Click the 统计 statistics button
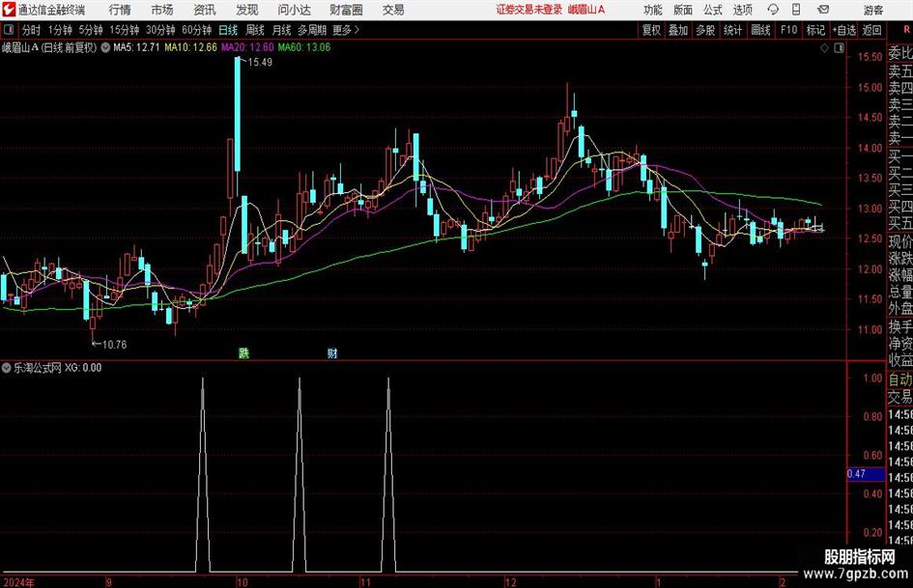The image size is (913, 588). pyautogui.click(x=732, y=30)
